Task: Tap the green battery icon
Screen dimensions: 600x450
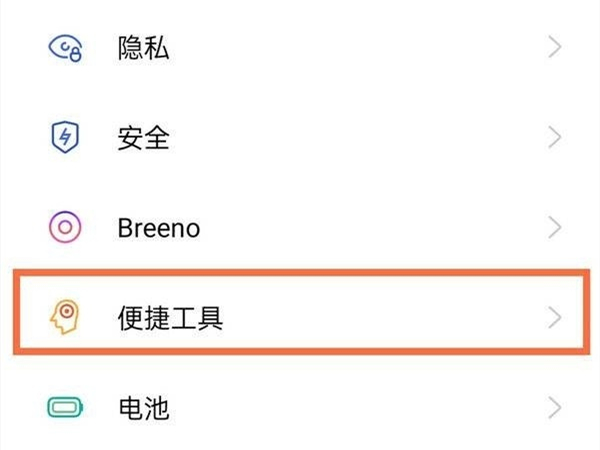Action: pyautogui.click(x=65, y=408)
